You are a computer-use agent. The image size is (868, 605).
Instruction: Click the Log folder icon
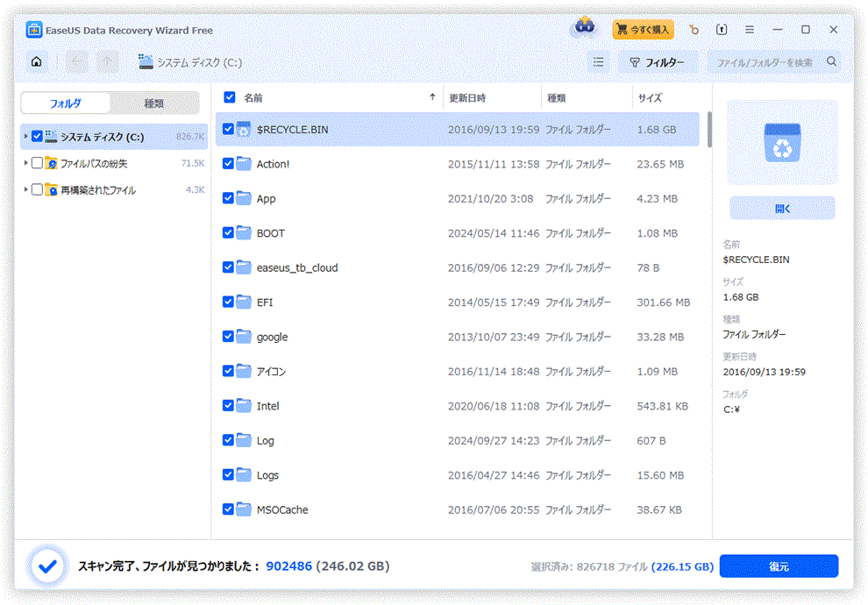pyautogui.click(x=244, y=441)
